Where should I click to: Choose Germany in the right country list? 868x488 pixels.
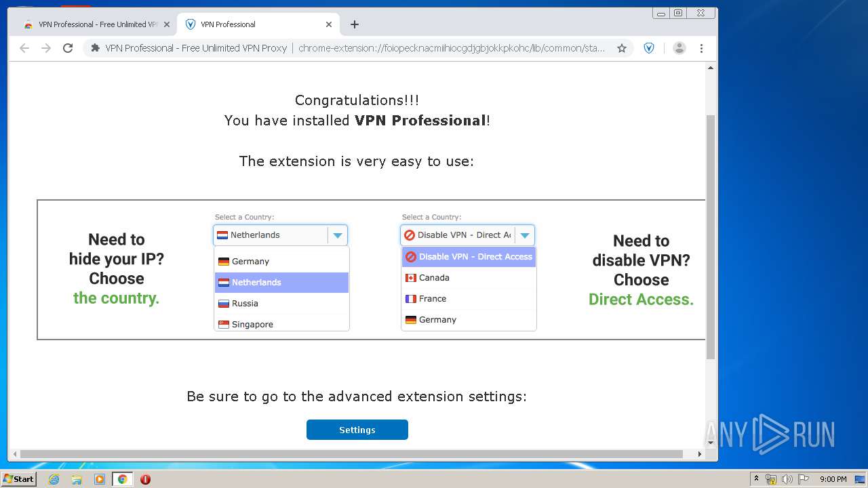(x=469, y=320)
